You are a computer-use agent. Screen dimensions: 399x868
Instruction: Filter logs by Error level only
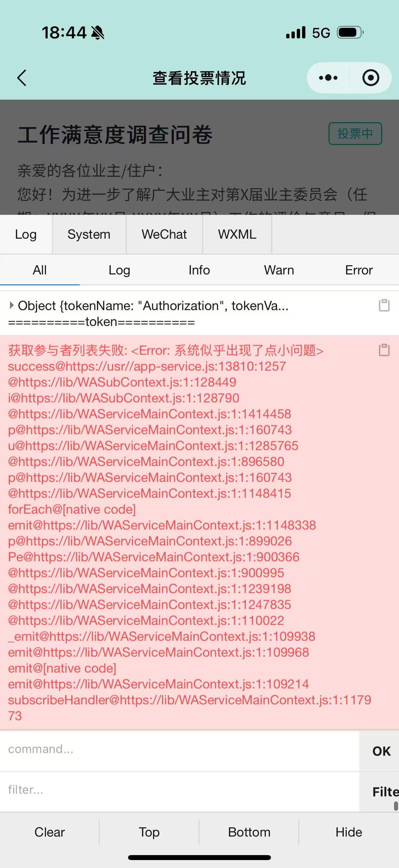coord(359,270)
